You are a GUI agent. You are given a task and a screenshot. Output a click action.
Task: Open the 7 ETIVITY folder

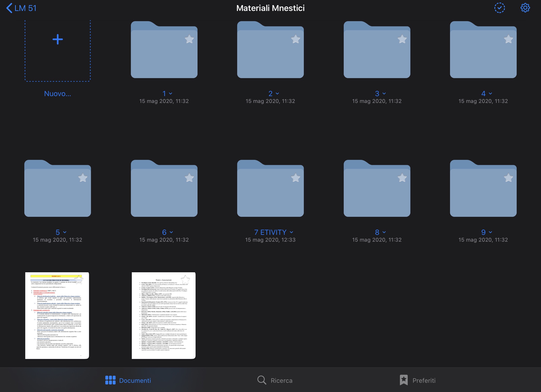(270, 191)
